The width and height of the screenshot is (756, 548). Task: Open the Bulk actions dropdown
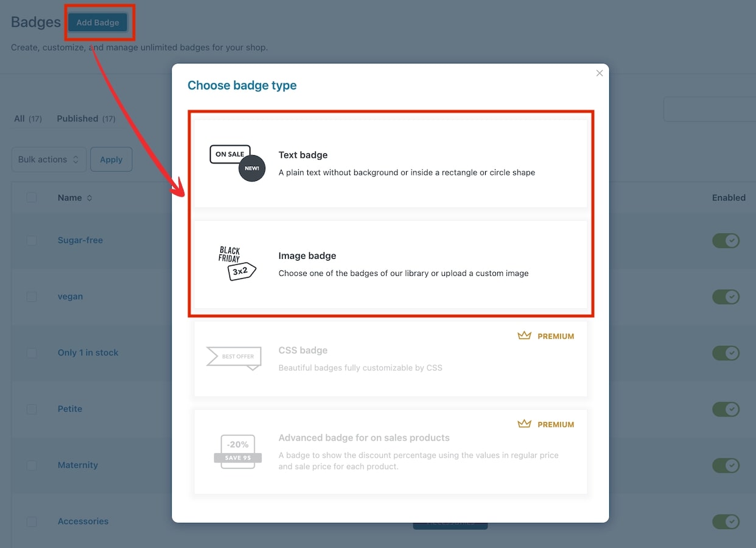[49, 160]
